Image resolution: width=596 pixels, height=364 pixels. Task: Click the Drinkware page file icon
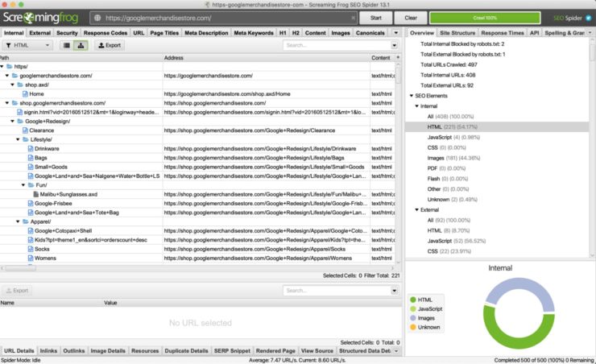[31, 148]
